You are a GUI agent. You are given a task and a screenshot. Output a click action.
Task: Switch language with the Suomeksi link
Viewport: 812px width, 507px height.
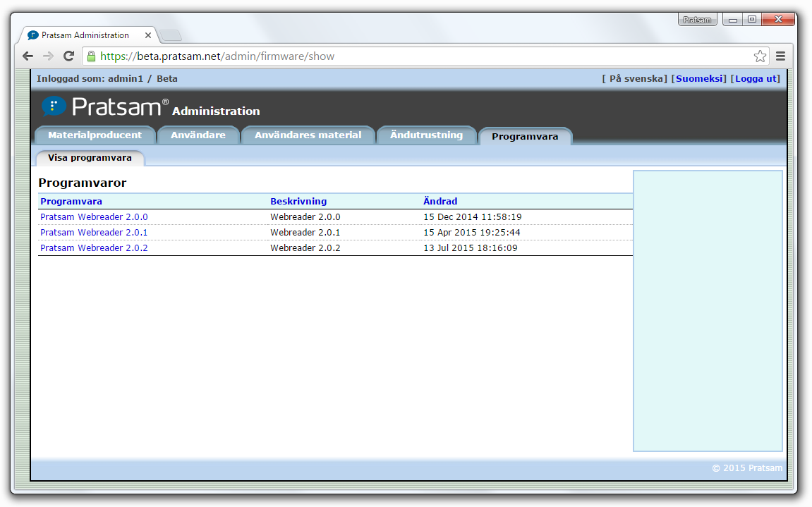[699, 78]
